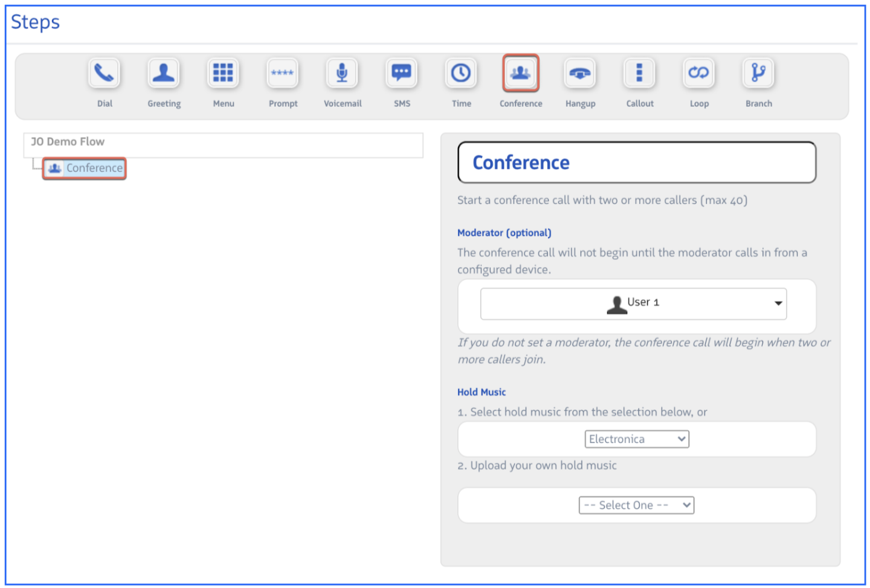Choose the Prompt step icon
The image size is (870, 588).
pos(283,74)
